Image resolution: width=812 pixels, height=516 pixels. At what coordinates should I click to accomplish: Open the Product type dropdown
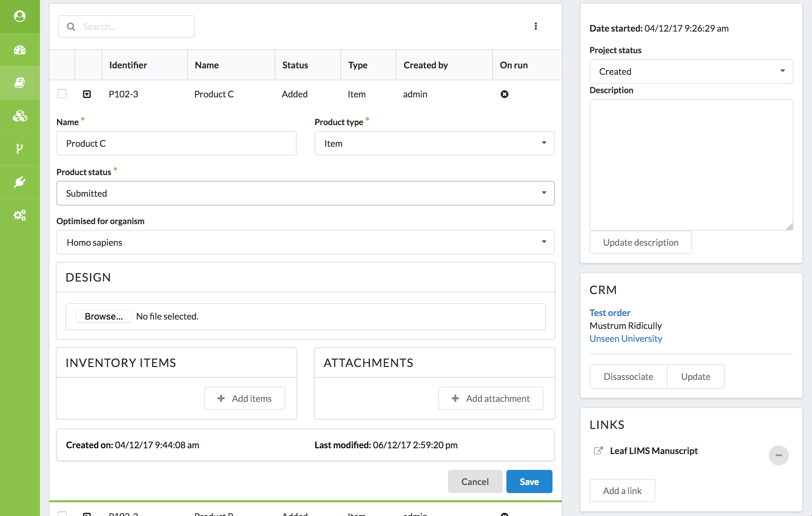[434, 144]
